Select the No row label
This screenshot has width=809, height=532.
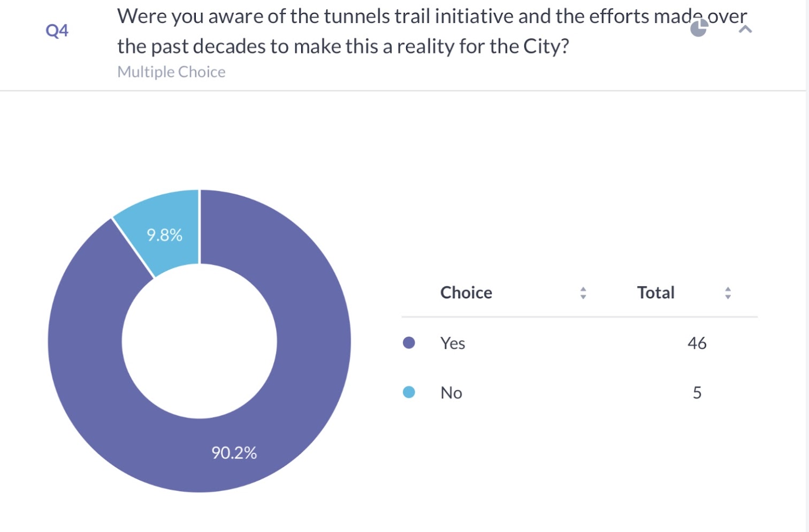451,393
